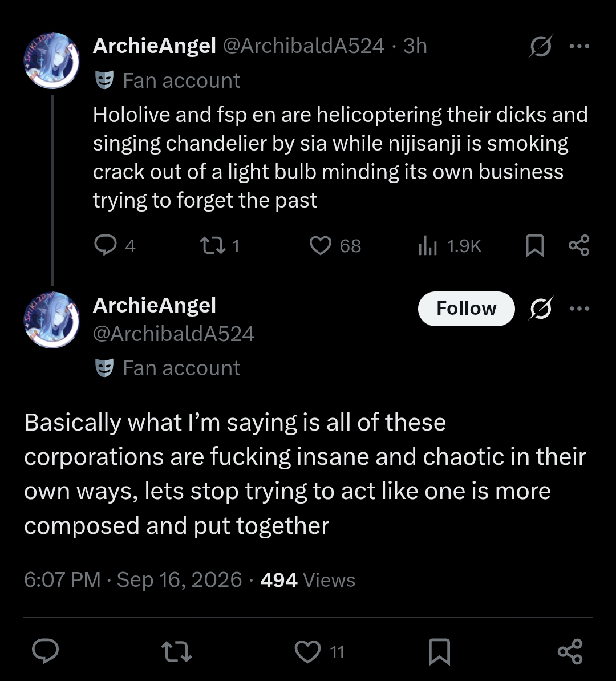Image resolution: width=616 pixels, height=681 pixels.
Task: Open ArchieAngel avatar on the main tweet
Action: coord(52,320)
